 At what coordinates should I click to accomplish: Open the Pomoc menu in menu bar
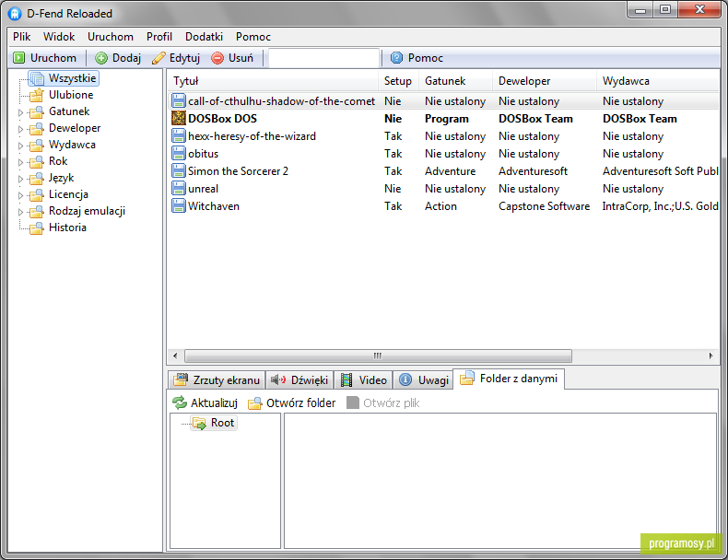click(253, 37)
